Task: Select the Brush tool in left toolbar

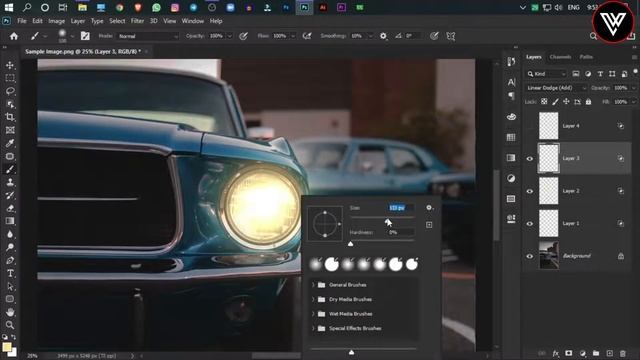Action: pyautogui.click(x=10, y=169)
